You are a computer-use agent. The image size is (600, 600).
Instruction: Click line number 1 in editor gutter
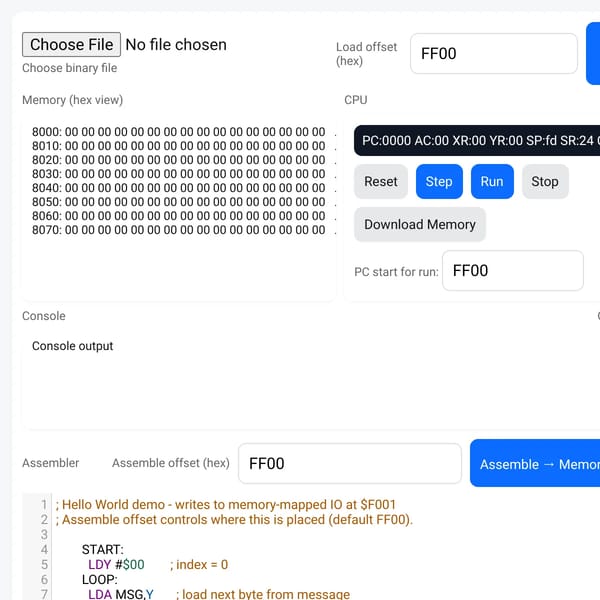pyautogui.click(x=44, y=505)
